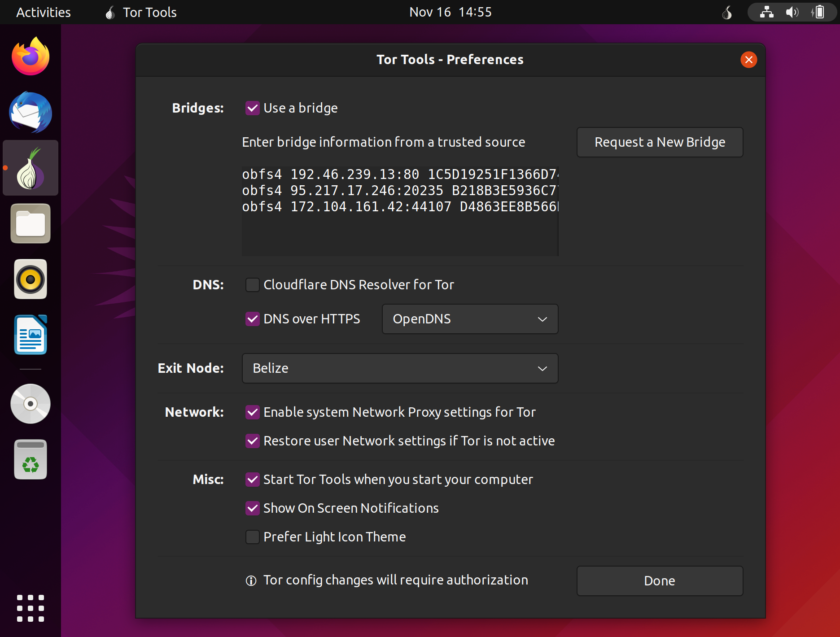Launch Firefox from the dock

pos(31,57)
